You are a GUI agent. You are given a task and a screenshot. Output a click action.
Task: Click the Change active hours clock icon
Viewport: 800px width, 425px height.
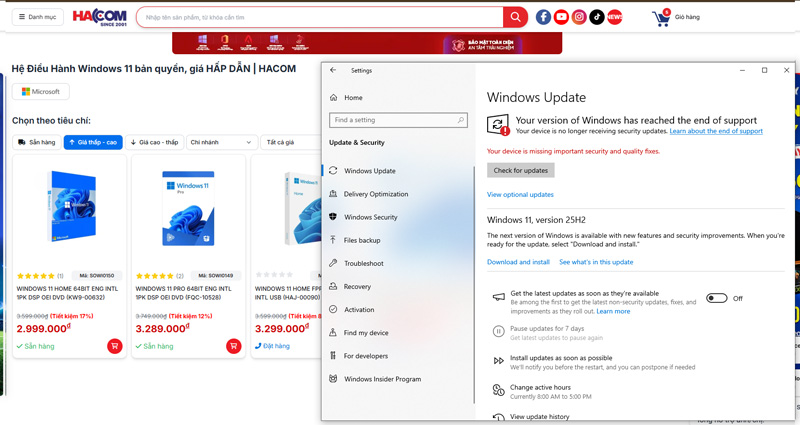[x=498, y=391]
